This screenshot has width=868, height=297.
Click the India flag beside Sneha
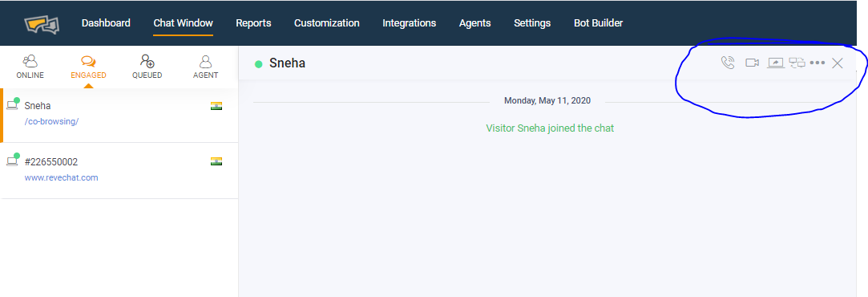tap(216, 106)
